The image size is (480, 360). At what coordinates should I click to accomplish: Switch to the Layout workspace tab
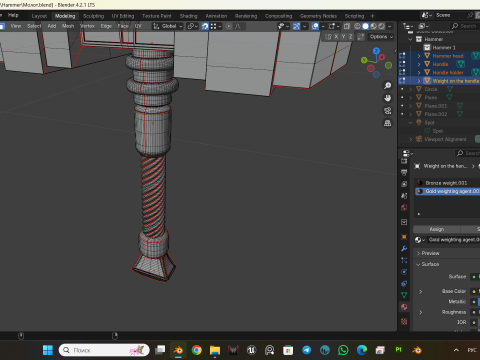click(39, 16)
